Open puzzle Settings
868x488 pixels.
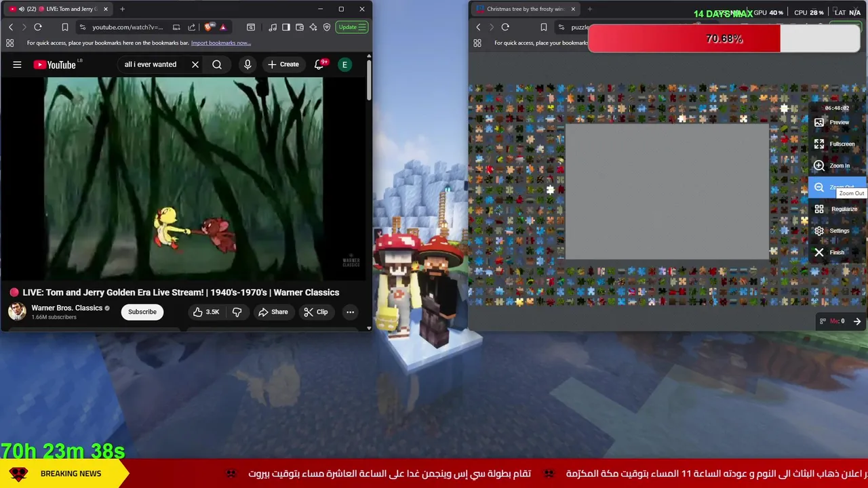click(x=836, y=230)
